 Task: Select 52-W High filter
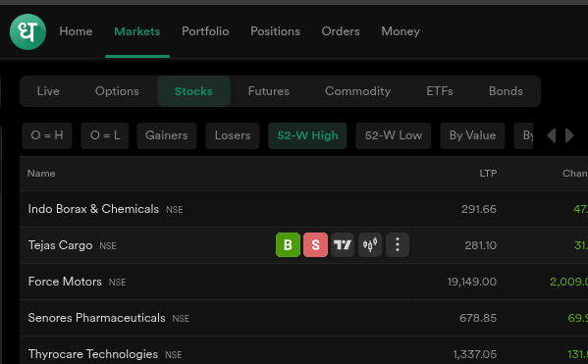coord(307,135)
